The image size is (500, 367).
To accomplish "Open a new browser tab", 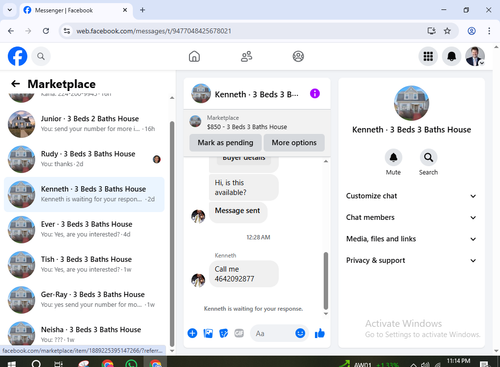I will 142,10.
